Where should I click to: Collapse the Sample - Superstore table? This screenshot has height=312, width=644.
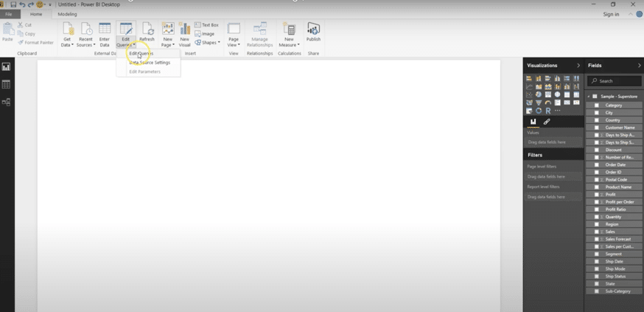click(589, 96)
